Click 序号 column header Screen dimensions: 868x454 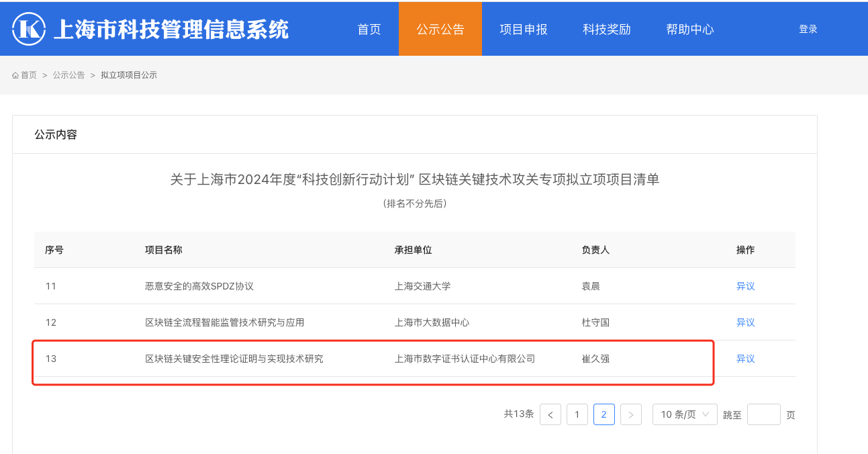click(x=54, y=250)
